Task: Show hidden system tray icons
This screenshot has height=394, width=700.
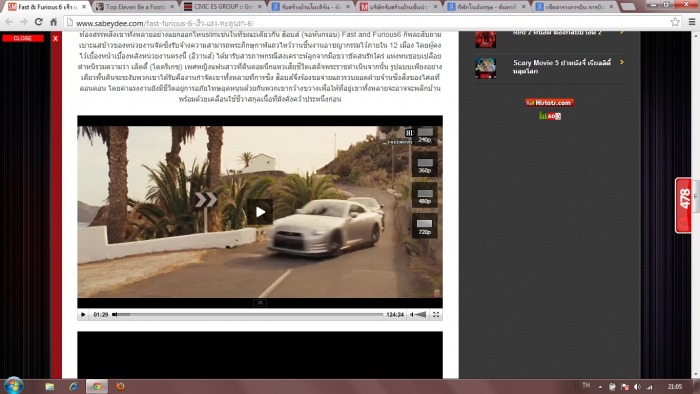Action: pos(600,387)
